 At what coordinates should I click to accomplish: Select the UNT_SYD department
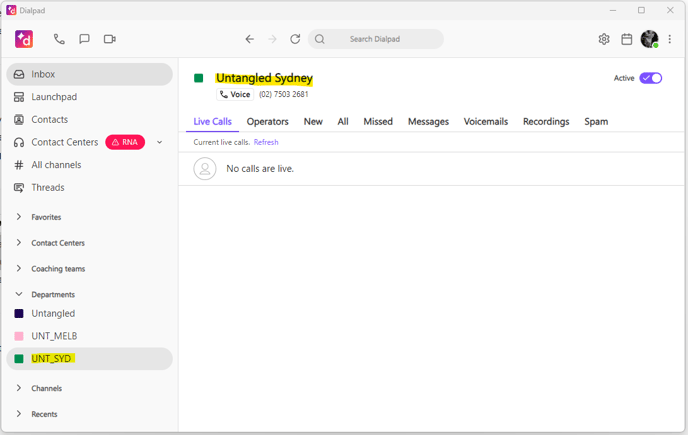[x=90, y=359]
